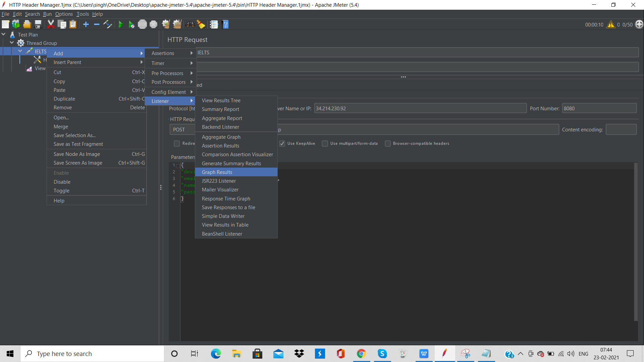Check Browser-compatible headers option

click(x=388, y=143)
